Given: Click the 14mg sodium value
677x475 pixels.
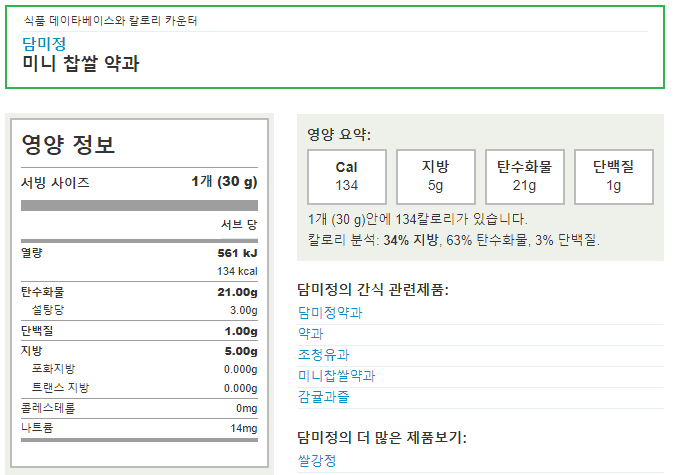Looking at the screenshot, I should 244,428.
